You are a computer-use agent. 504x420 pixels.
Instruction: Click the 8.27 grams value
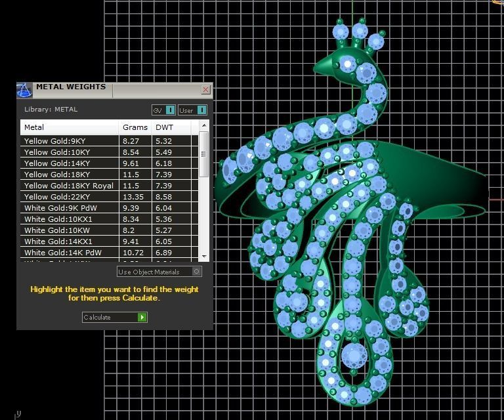(131, 141)
